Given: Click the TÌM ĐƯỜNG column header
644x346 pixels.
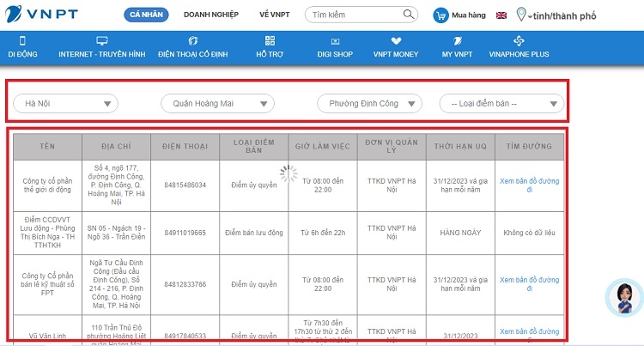Looking at the screenshot, I should click(529, 146).
